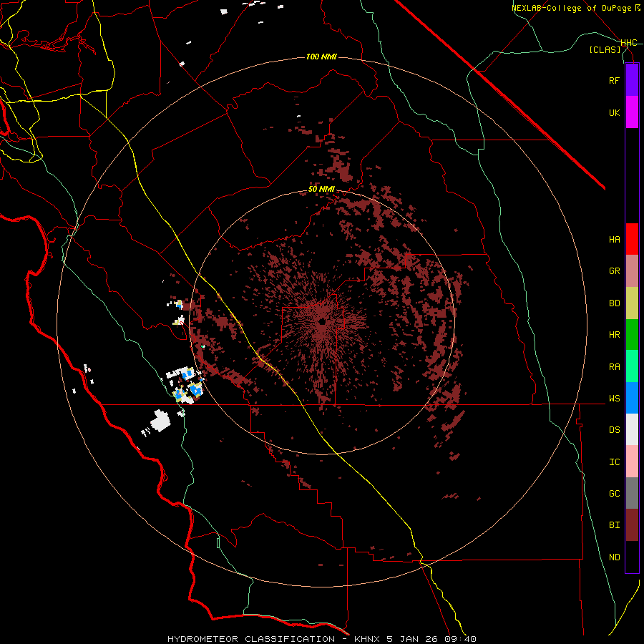Click the RF purple legend swatch
This screenshot has height=644, width=644.
632,80
